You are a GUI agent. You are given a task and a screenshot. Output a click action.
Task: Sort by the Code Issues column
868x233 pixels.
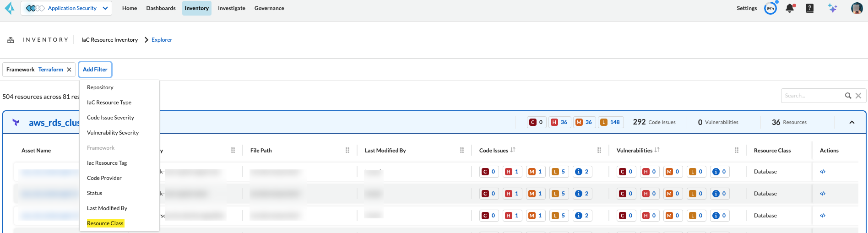click(513, 150)
